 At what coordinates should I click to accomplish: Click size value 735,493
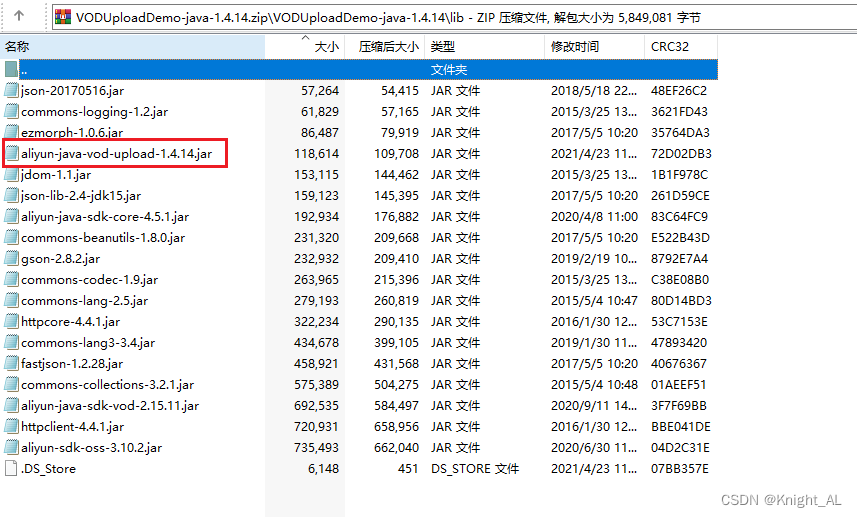[x=316, y=448]
